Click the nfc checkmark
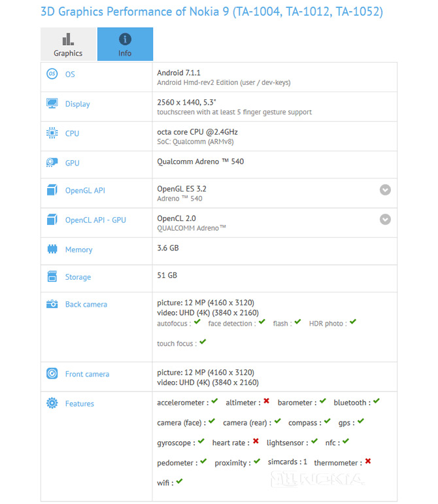438x504 pixels. click(346, 441)
